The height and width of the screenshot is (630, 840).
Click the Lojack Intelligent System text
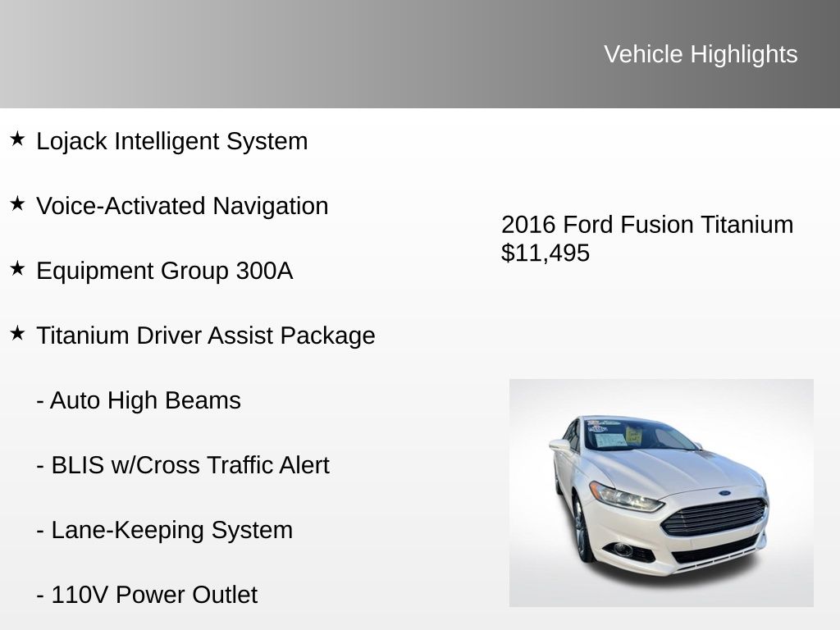[172, 141]
